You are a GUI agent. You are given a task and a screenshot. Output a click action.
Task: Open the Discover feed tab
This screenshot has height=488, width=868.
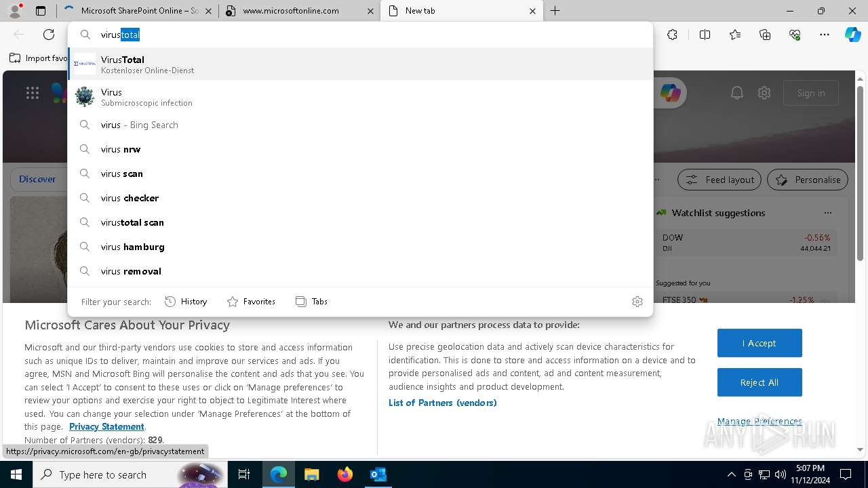37,180
